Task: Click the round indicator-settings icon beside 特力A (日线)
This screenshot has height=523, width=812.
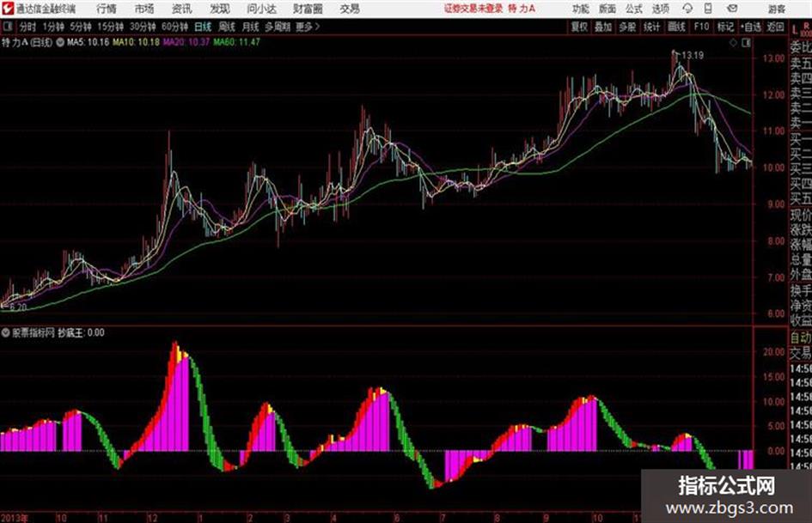Action: point(59,42)
